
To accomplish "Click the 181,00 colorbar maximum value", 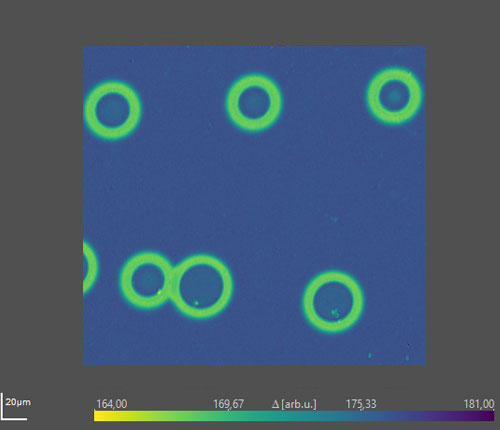I will click(x=479, y=404).
